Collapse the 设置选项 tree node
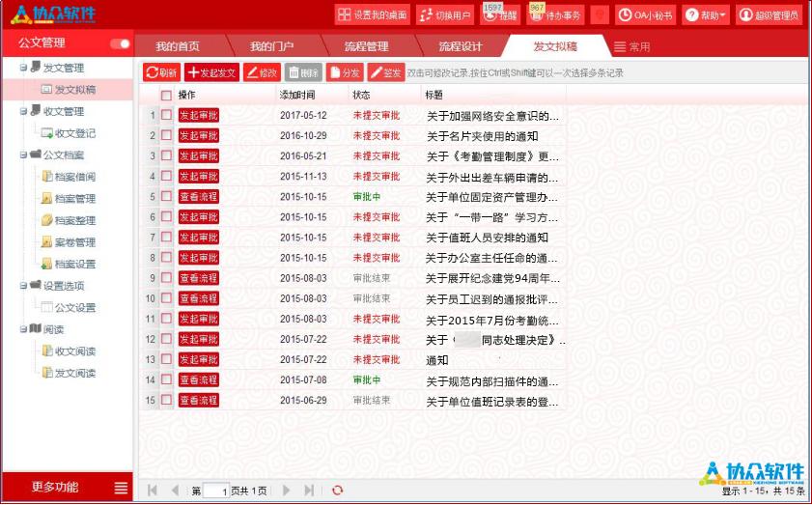Image resolution: width=812 pixels, height=505 pixels. pyautogui.click(x=23, y=286)
